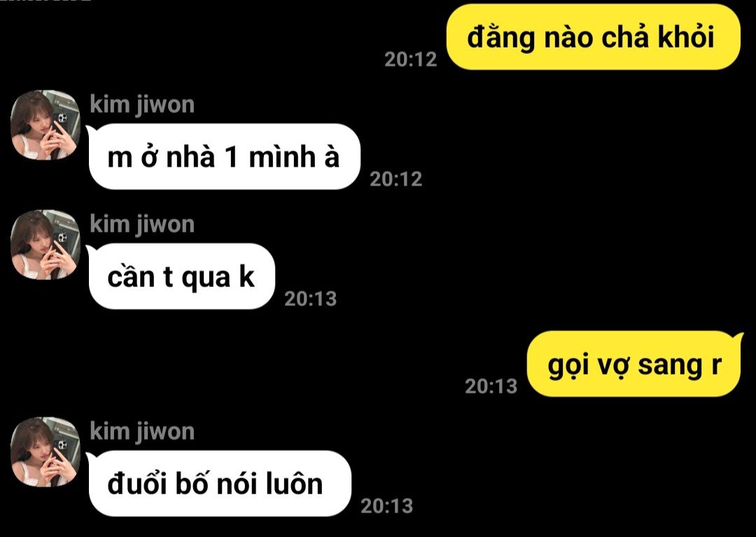
Task: Select the yellow "đằng nào chả khỏi" message bubble
Action: pyautogui.click(x=593, y=37)
